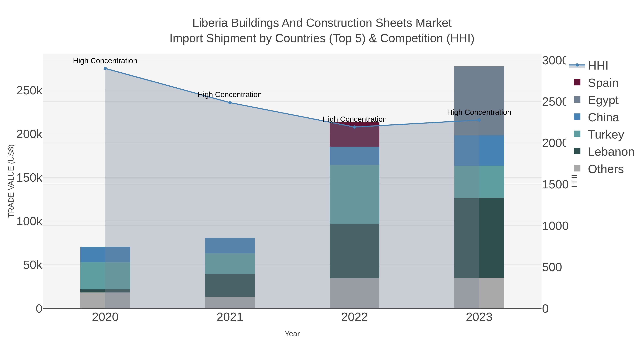Select the Lebanon segment in 2023 bar
This screenshot has height=362, width=644.
(x=479, y=238)
